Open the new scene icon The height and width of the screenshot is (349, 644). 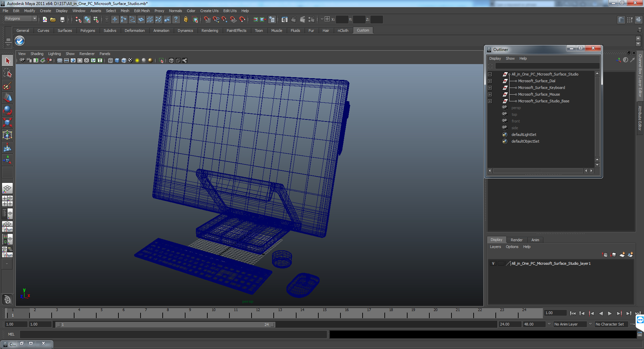pyautogui.click(x=45, y=19)
